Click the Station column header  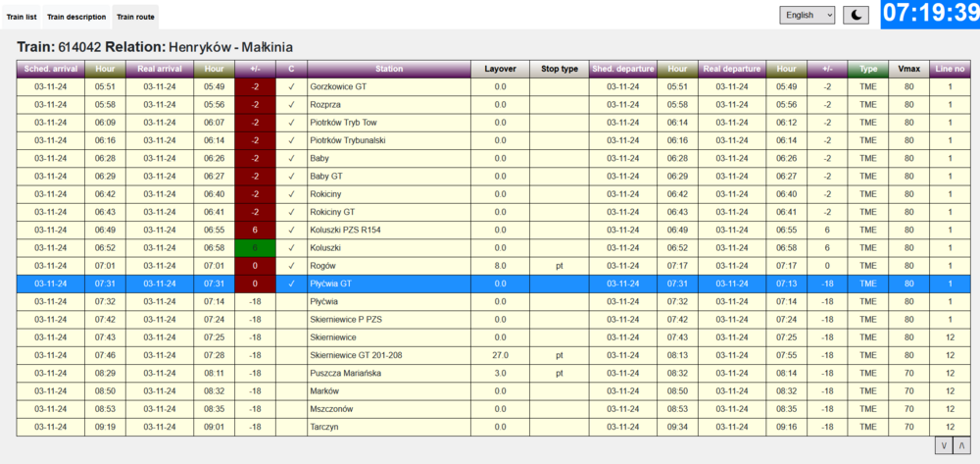(x=389, y=69)
